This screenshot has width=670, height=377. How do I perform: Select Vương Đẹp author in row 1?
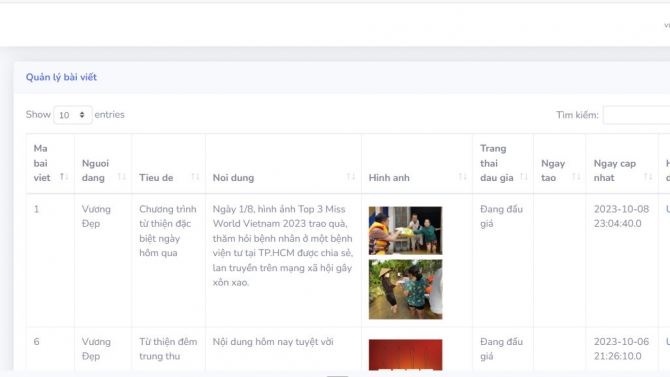pyautogui.click(x=96, y=216)
